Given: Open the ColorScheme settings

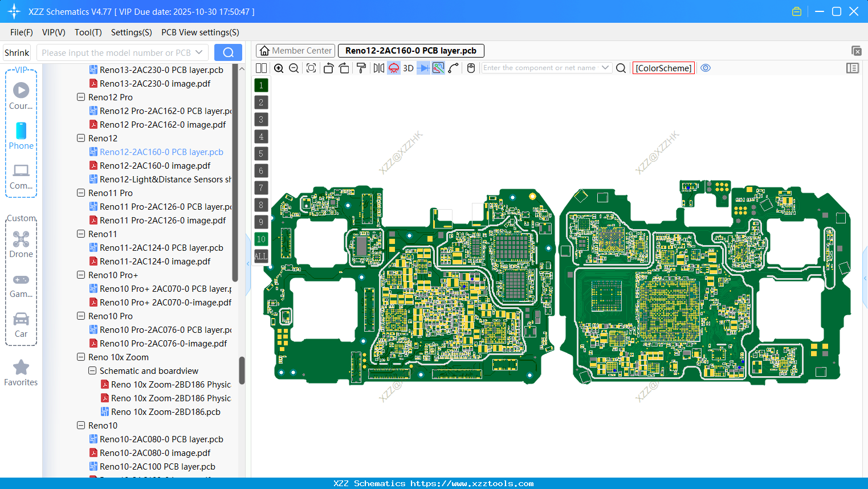Looking at the screenshot, I should (663, 68).
